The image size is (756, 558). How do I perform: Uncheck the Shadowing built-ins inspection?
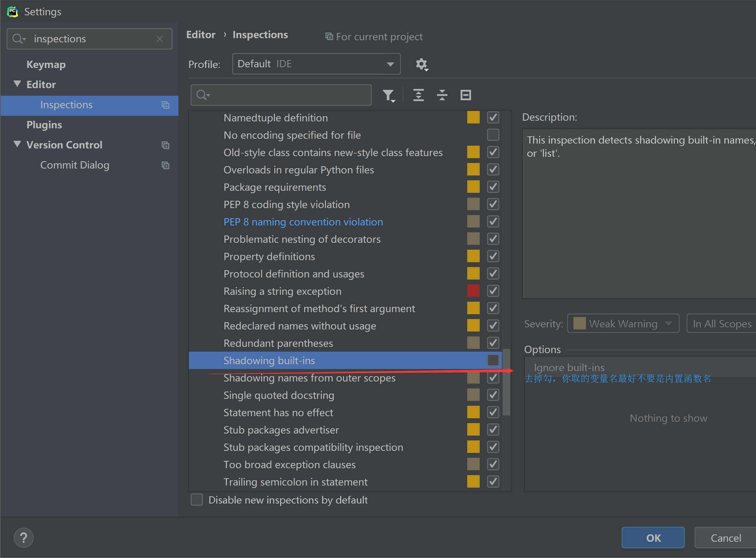tap(493, 360)
